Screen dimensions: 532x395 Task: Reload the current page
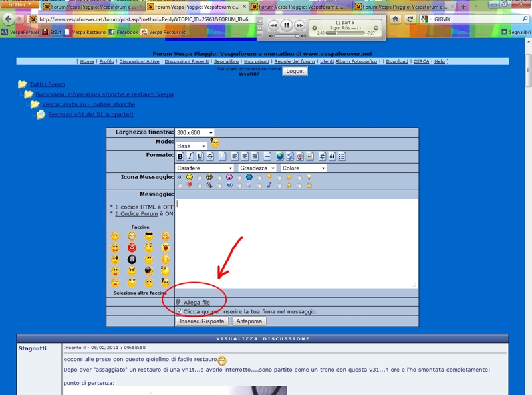(x=410, y=19)
